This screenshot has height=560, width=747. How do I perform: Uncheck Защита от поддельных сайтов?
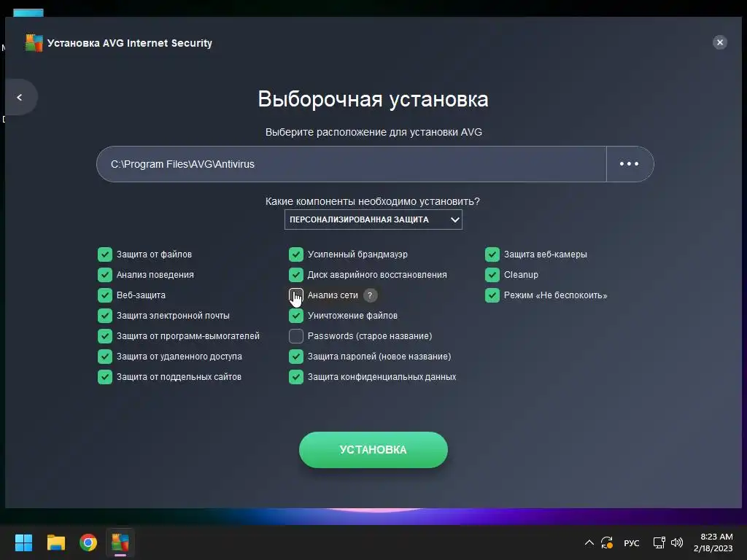105,377
